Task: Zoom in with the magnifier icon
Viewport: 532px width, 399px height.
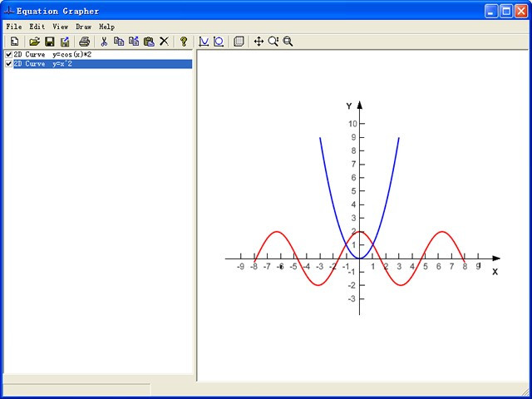Action: 273,42
